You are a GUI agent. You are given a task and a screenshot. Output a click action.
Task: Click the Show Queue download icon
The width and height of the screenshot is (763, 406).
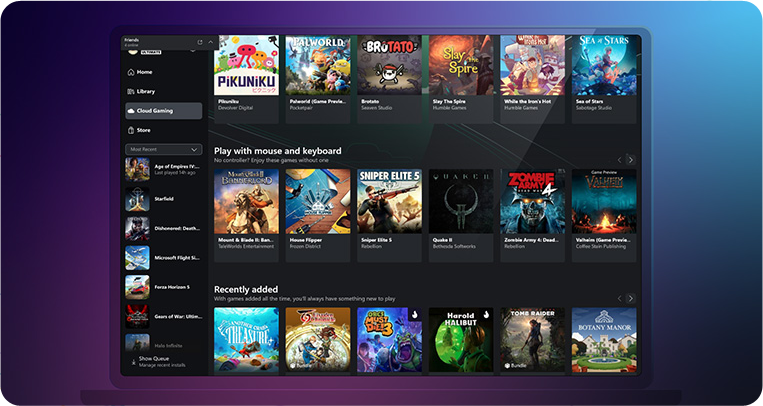click(x=132, y=360)
